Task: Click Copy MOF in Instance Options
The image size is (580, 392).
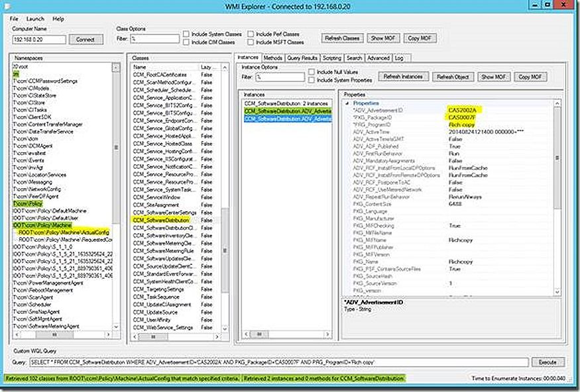Action: pyautogui.click(x=530, y=77)
